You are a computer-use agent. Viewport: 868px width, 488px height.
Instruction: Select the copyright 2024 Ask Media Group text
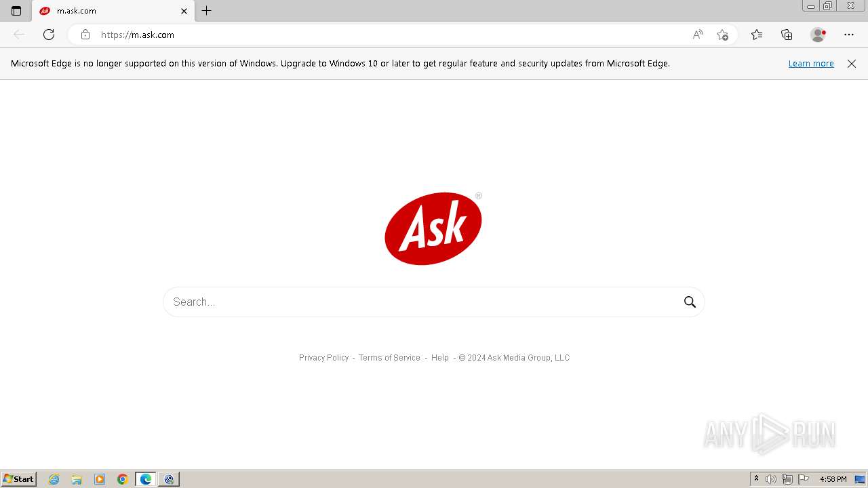(x=514, y=358)
